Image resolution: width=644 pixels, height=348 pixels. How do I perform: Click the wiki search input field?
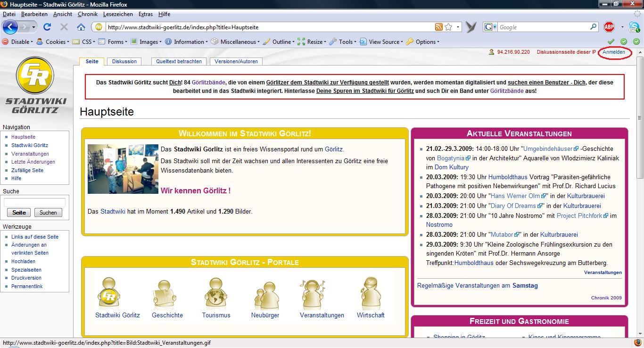(x=34, y=203)
